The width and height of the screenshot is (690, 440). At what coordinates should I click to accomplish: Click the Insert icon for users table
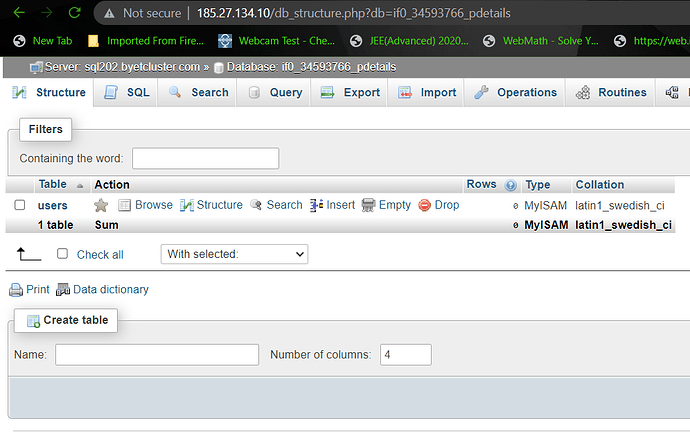pos(316,205)
